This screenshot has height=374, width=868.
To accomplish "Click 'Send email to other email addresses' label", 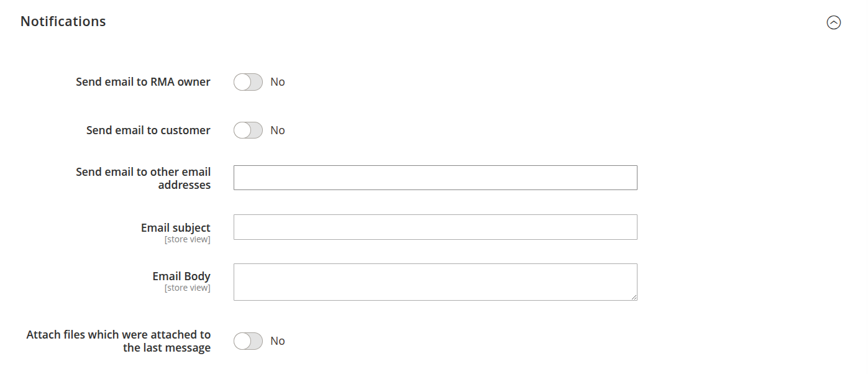I will coord(143,178).
